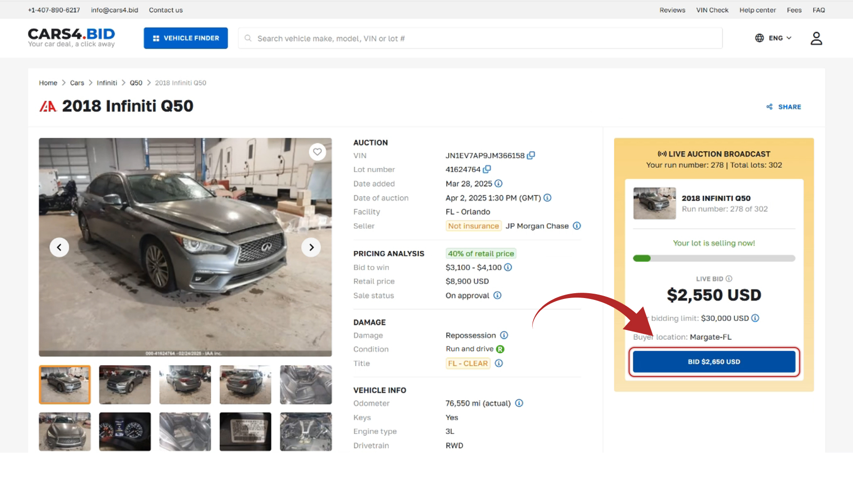Go to Cars breadcrumb
The image size is (853, 504).
point(77,83)
